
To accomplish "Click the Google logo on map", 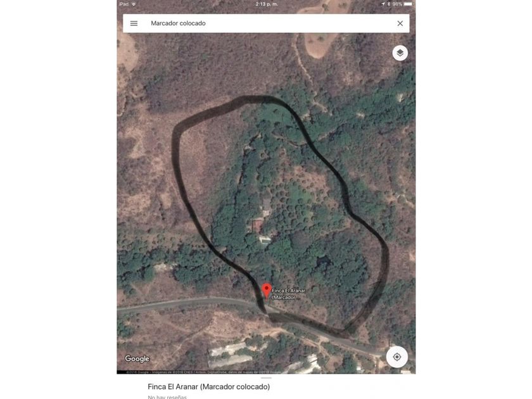I will click(137, 358).
